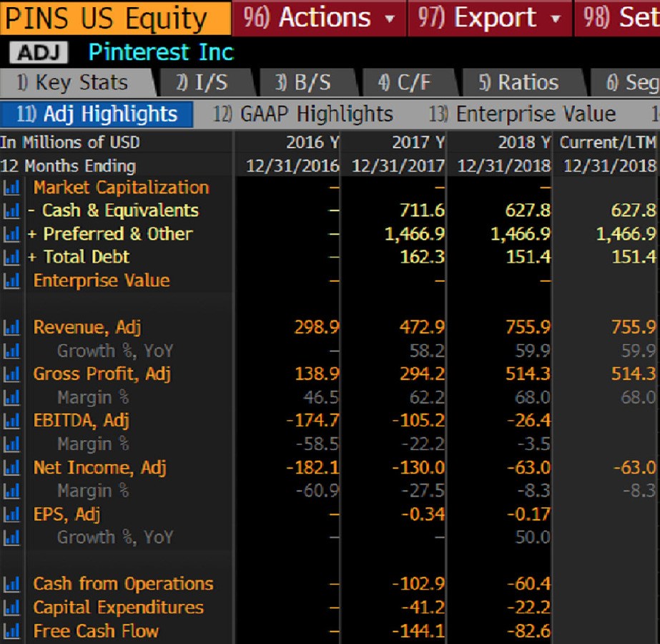Click the Revenue, Adj row label
Image resolution: width=660 pixels, height=644 pixels.
click(87, 327)
